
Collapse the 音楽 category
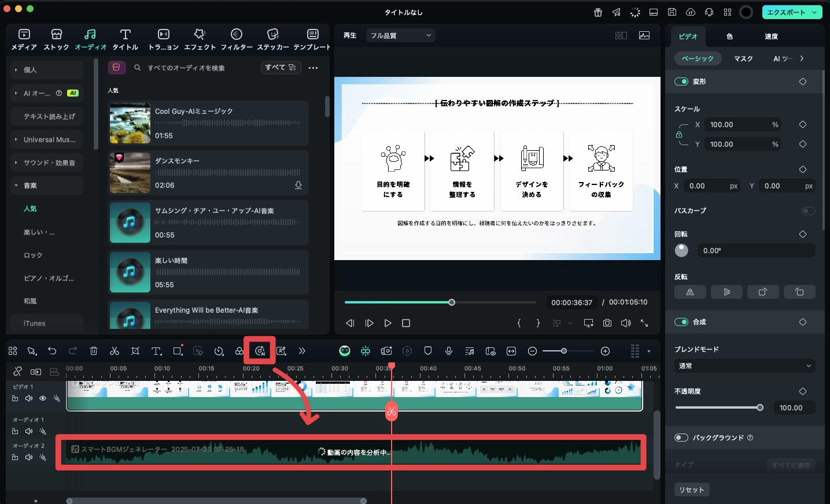coord(16,186)
